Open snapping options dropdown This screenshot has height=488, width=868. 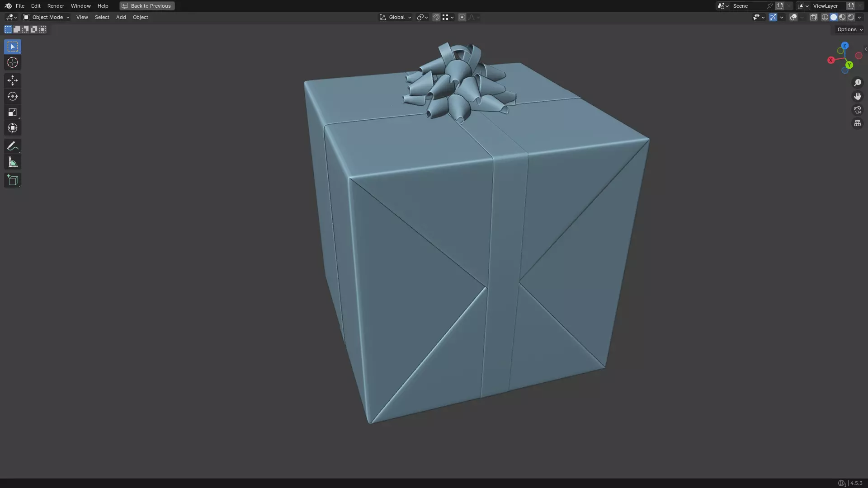click(x=448, y=17)
